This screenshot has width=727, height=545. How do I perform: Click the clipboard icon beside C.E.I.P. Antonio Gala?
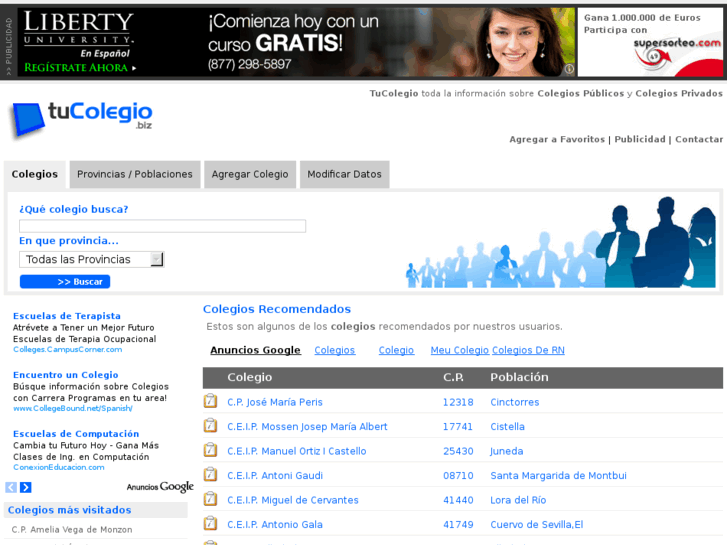210,524
